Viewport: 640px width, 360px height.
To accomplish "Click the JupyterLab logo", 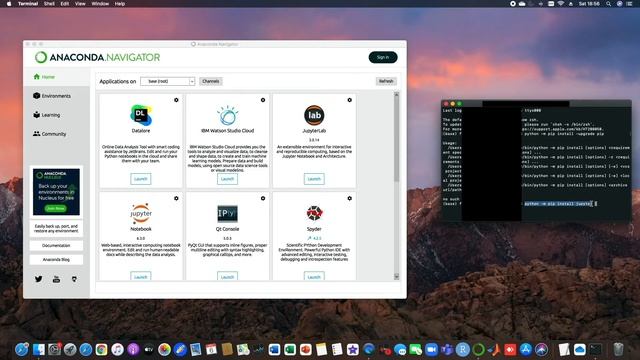I will [314, 115].
